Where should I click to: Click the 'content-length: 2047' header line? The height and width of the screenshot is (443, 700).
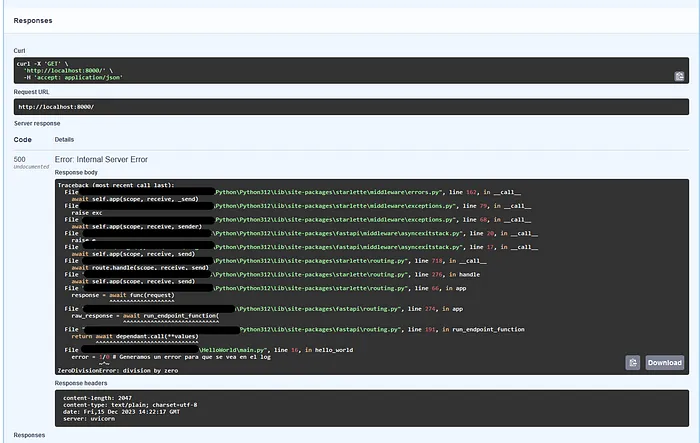point(97,398)
